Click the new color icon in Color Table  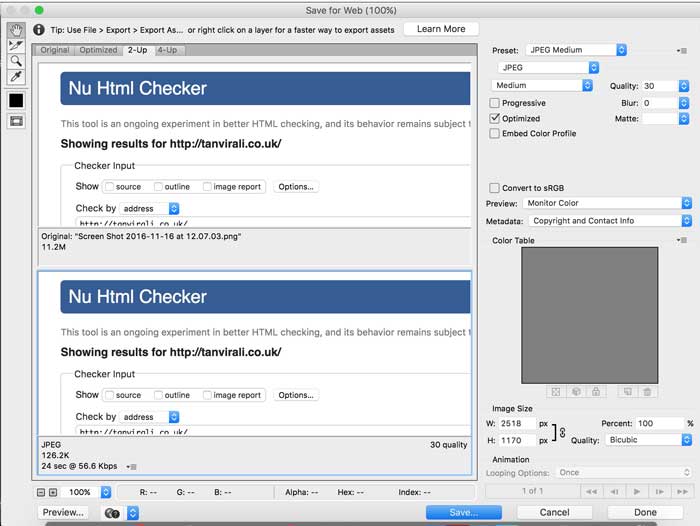tap(627, 392)
